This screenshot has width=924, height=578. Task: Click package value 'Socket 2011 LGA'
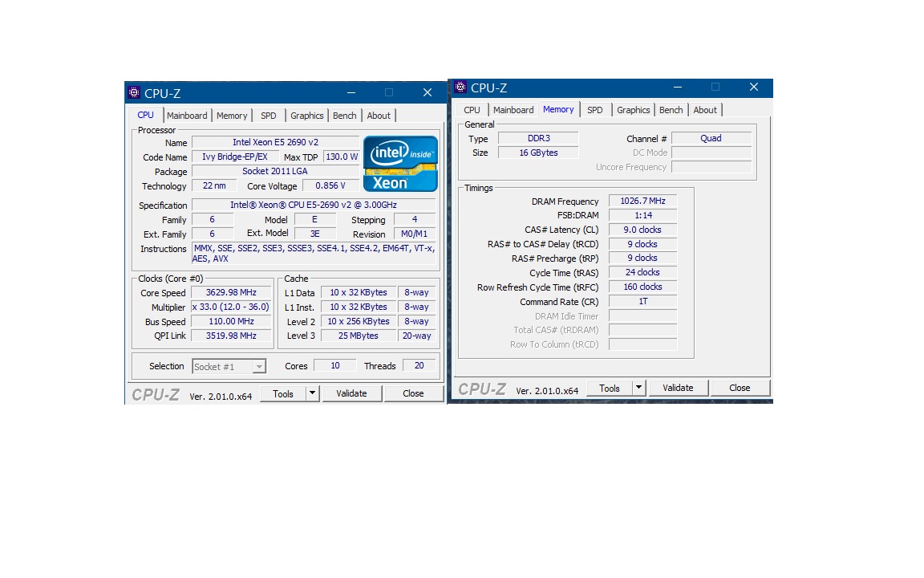click(275, 171)
